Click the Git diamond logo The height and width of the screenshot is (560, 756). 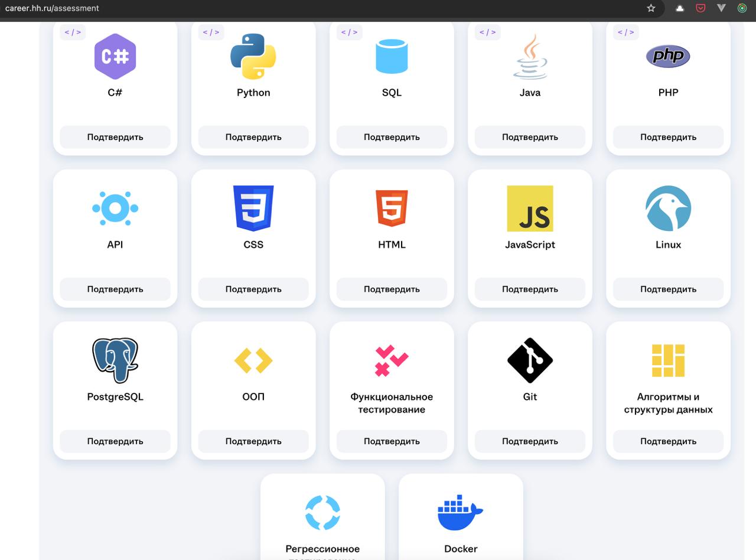[x=530, y=360]
